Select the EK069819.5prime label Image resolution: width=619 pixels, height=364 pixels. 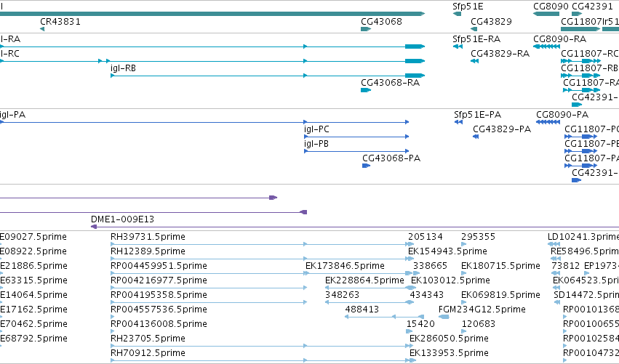(500, 296)
